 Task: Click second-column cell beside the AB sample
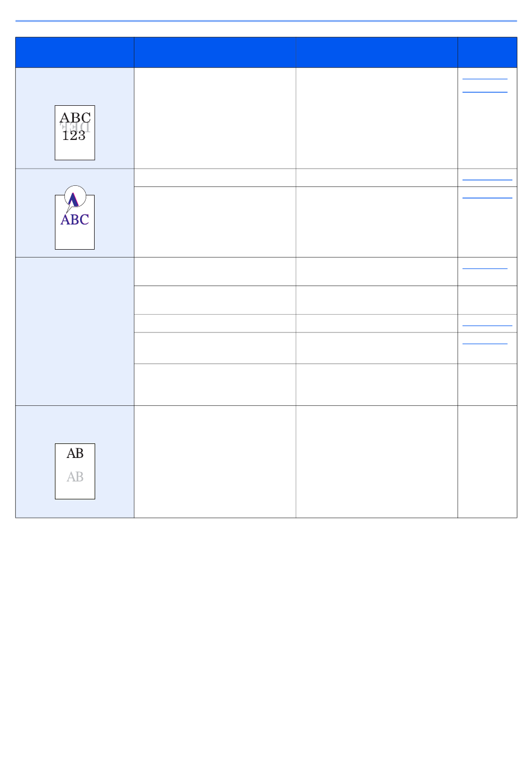click(215, 462)
